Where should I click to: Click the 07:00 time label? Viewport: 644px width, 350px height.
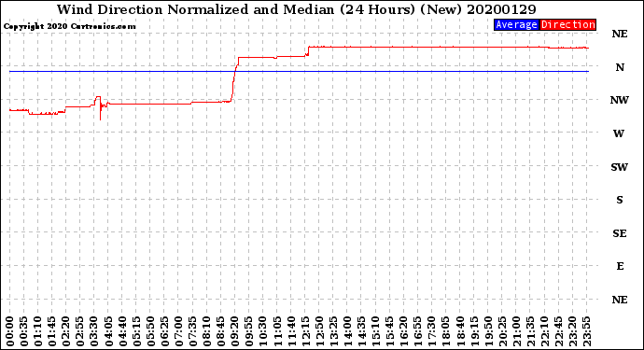pyautogui.click(x=178, y=331)
